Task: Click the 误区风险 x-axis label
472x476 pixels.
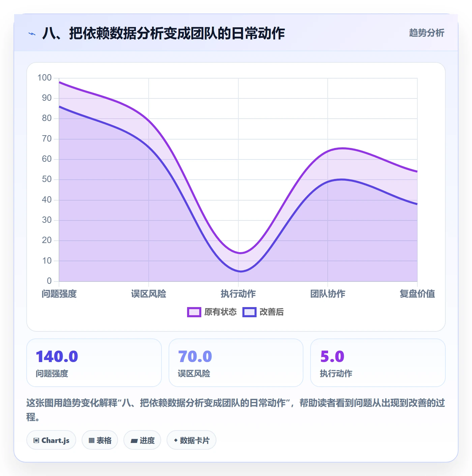Action: click(x=149, y=294)
